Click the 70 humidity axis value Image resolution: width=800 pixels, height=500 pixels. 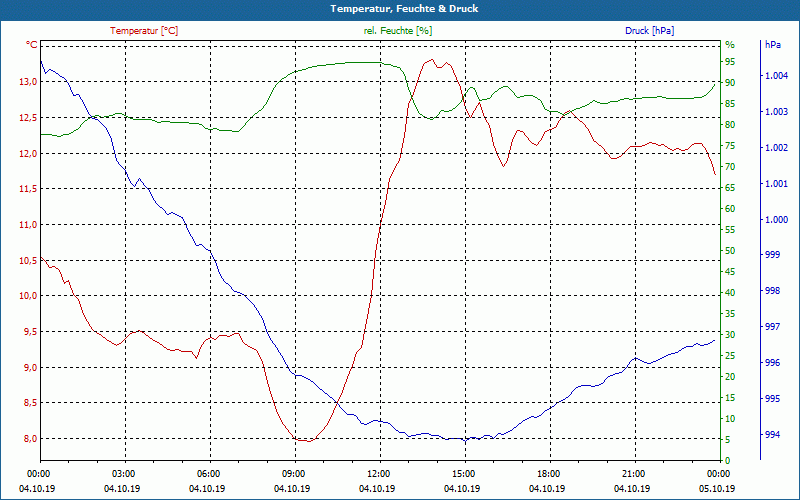(x=730, y=167)
